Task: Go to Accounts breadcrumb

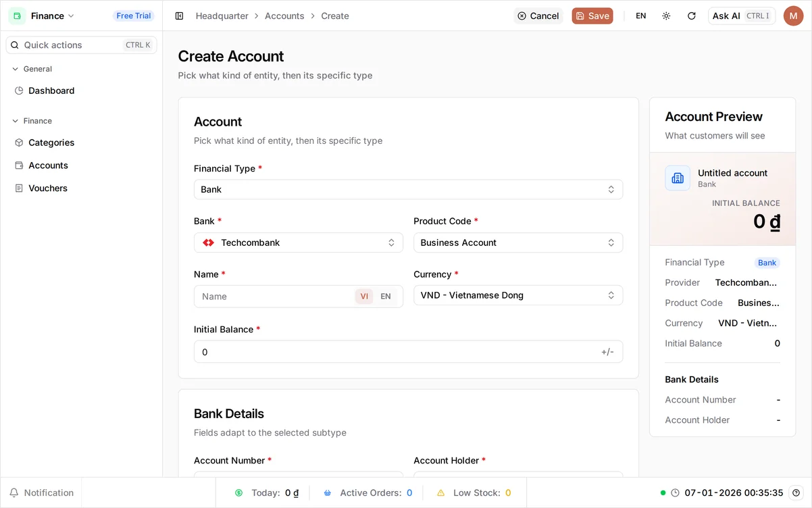Action: [x=284, y=16]
